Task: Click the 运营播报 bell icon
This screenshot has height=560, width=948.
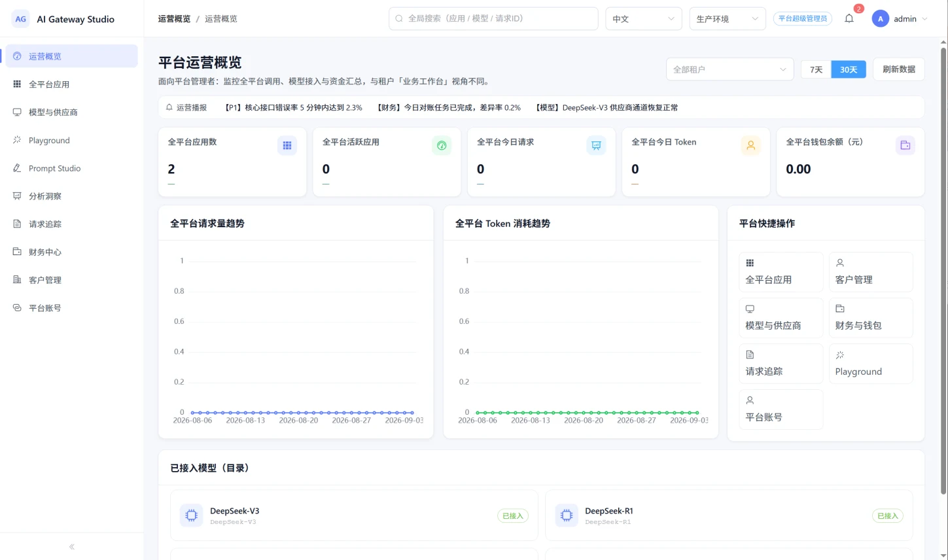Action: coord(169,107)
